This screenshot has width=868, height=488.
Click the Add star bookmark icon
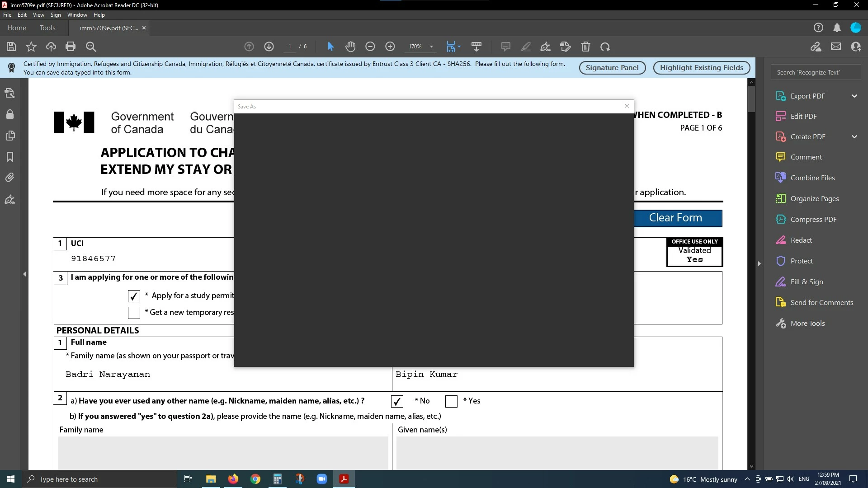click(31, 47)
